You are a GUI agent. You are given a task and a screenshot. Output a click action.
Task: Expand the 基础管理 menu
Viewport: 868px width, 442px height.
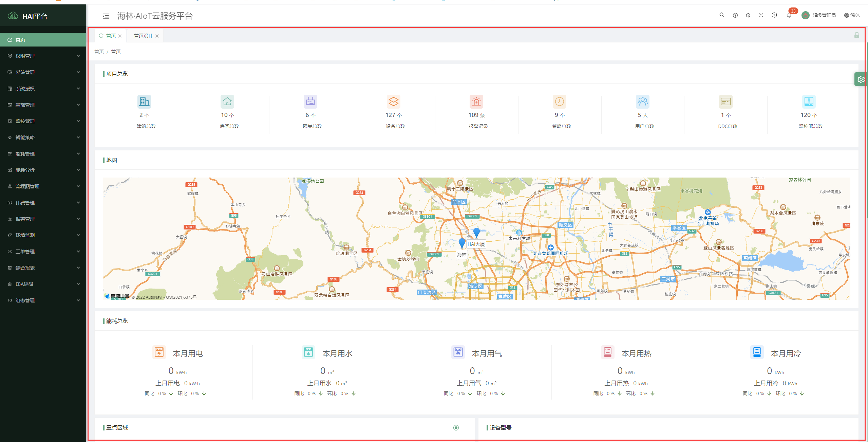43,105
